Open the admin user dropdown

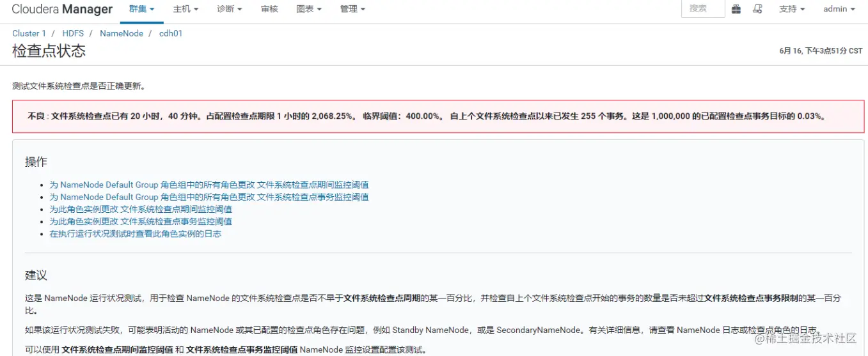[839, 9]
